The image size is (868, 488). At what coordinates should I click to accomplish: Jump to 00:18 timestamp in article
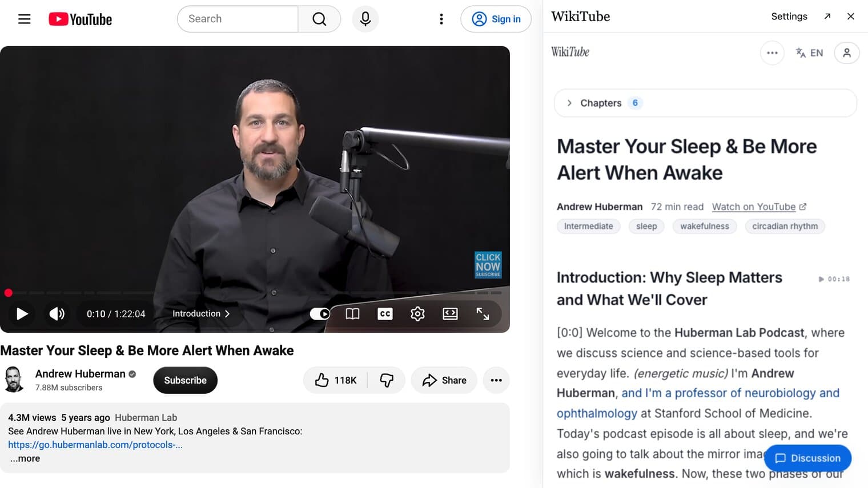point(834,279)
